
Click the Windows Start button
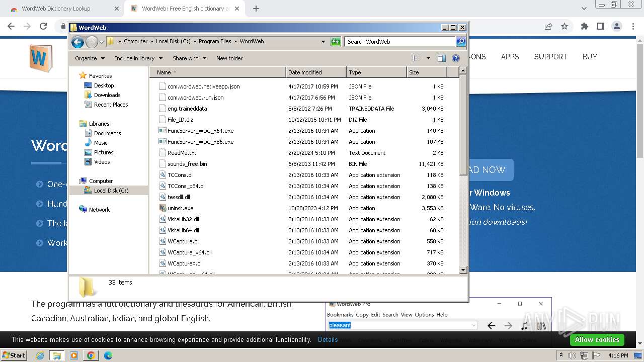(x=14, y=355)
